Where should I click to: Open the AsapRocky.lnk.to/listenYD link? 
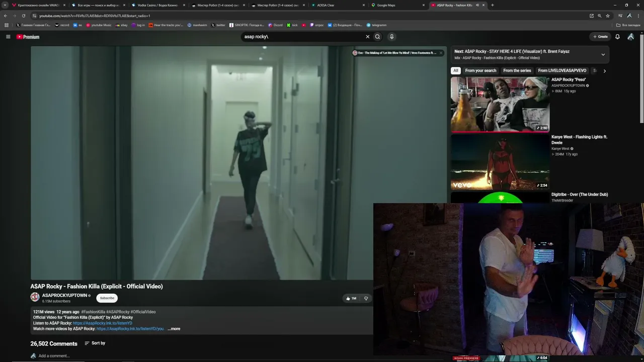[103, 323]
